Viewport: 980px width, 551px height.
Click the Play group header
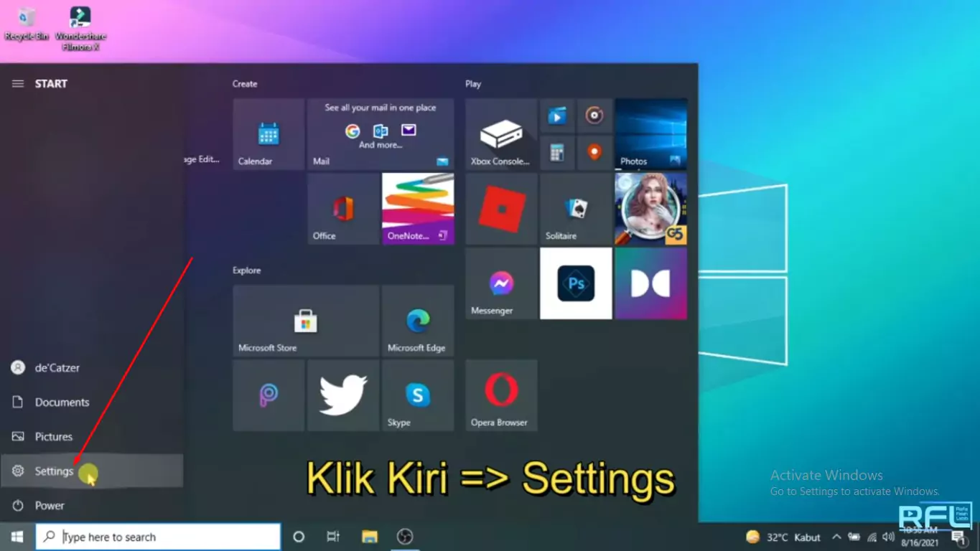pos(473,84)
